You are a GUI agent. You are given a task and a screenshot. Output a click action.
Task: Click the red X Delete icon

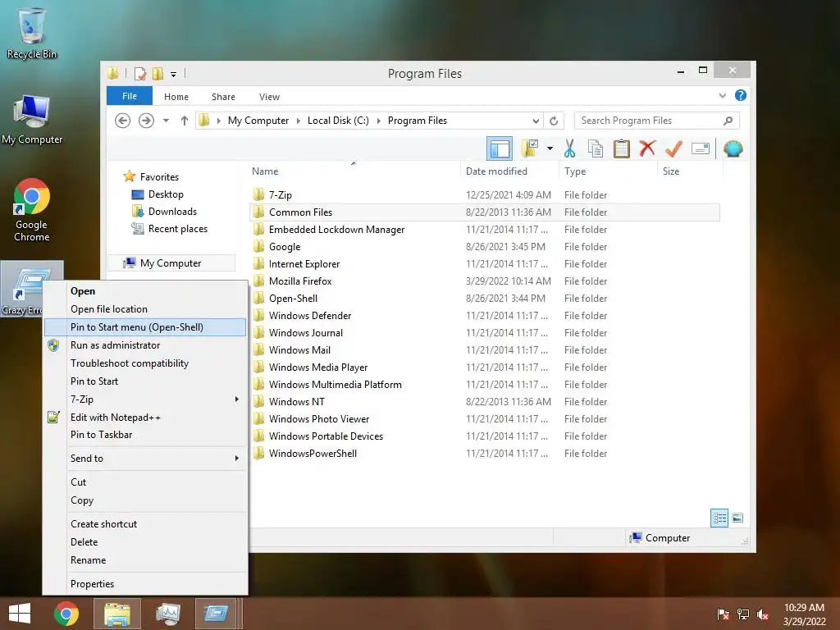[x=647, y=148]
